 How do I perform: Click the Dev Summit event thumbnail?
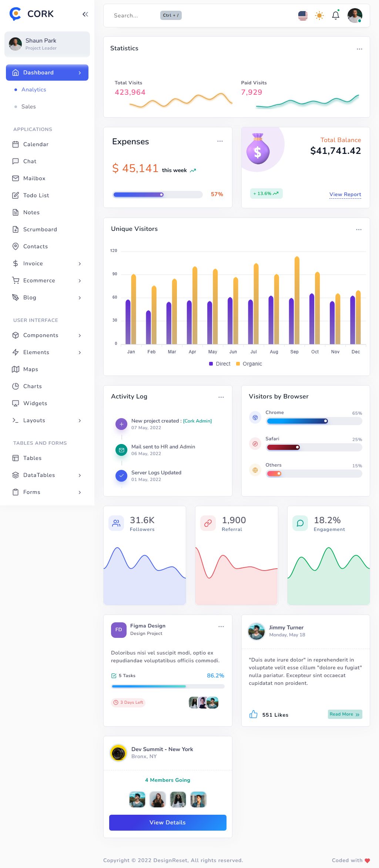119,753
